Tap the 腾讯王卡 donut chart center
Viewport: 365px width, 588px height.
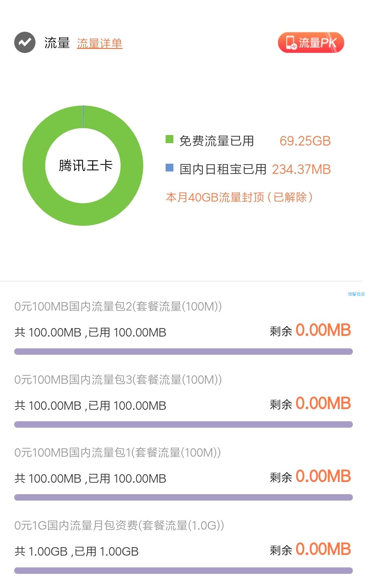tap(85, 165)
